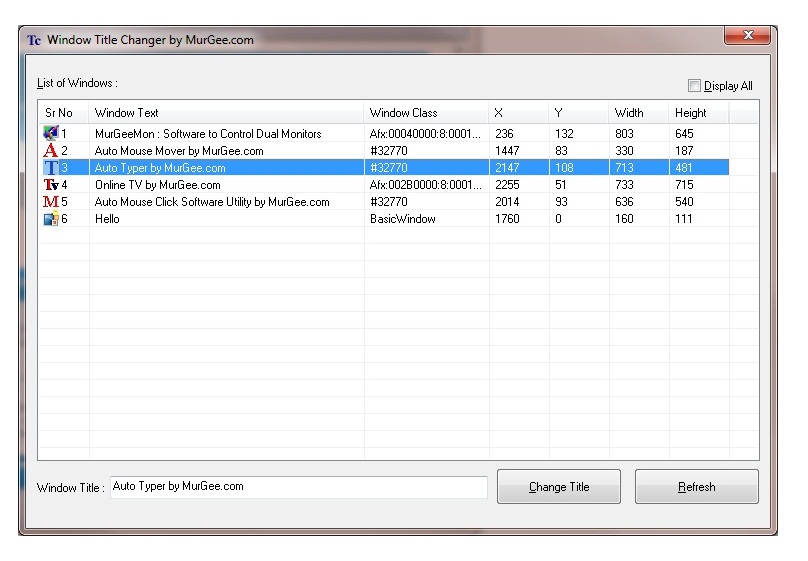Click the Width value 160
Screen dimensions: 808x561
624,219
